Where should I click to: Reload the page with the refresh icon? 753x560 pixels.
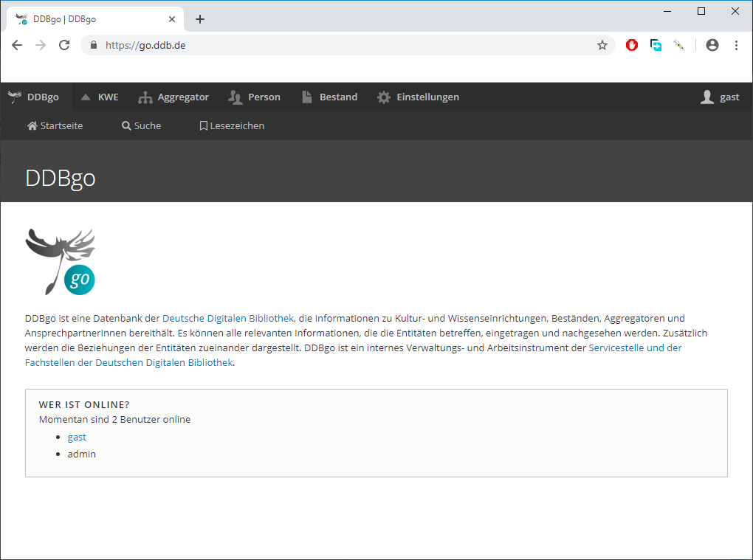(x=64, y=45)
